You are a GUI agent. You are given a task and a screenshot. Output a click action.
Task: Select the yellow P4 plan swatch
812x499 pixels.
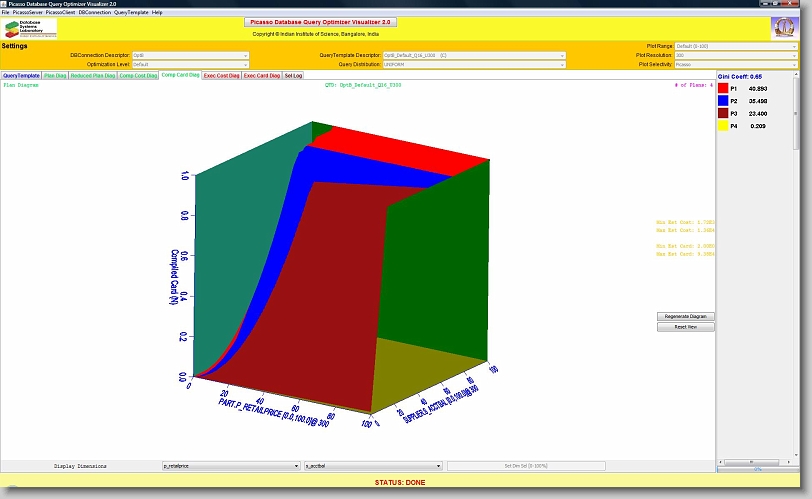point(725,127)
